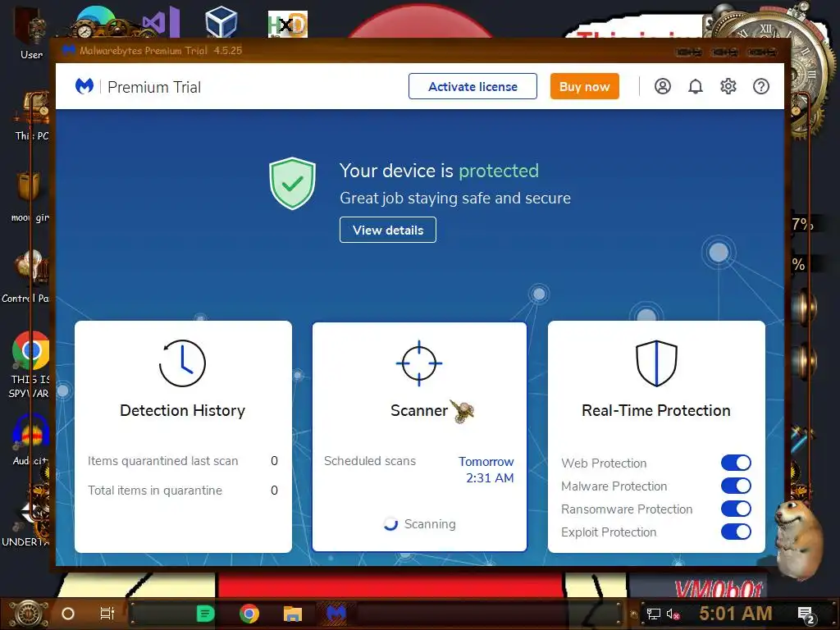This screenshot has height=630, width=840.
Task: Click the Real-Time Protection shield icon
Action: tap(656, 363)
